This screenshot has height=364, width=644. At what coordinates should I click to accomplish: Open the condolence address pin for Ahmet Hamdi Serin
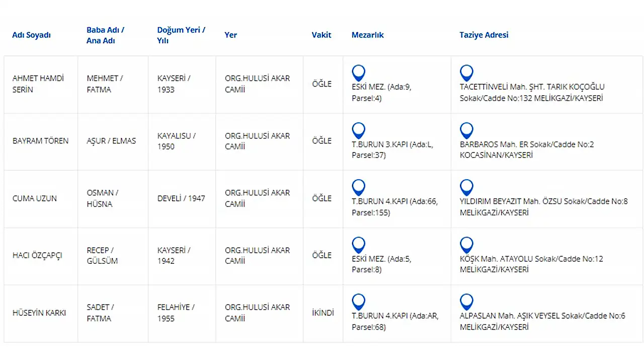pos(466,73)
